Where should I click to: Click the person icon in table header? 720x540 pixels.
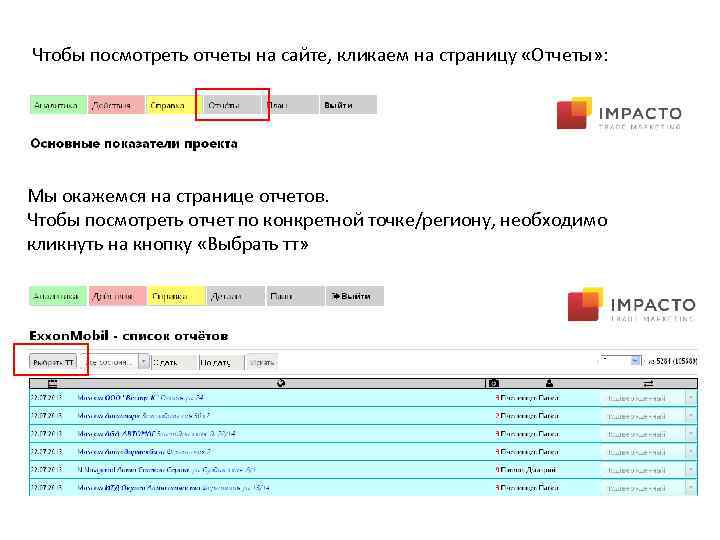click(549, 383)
